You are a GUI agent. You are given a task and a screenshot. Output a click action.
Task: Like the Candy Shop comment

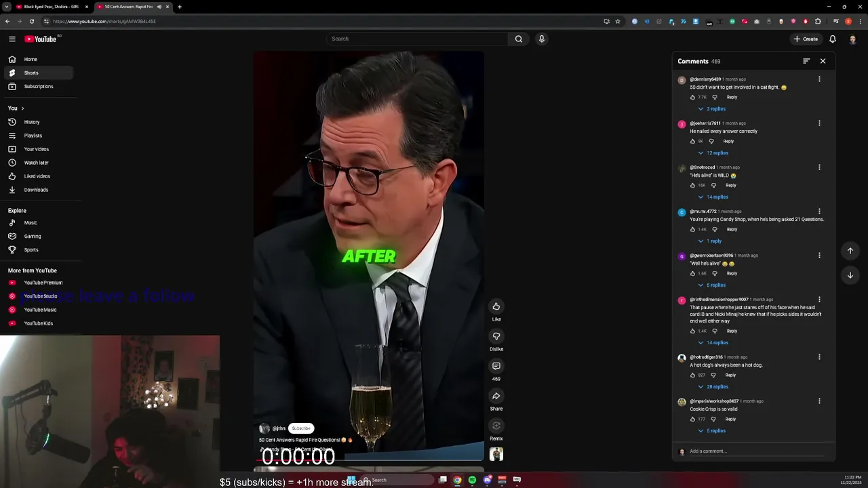click(x=693, y=229)
